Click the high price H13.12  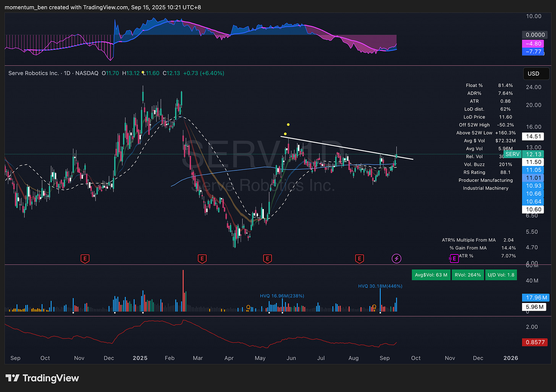[131, 73]
